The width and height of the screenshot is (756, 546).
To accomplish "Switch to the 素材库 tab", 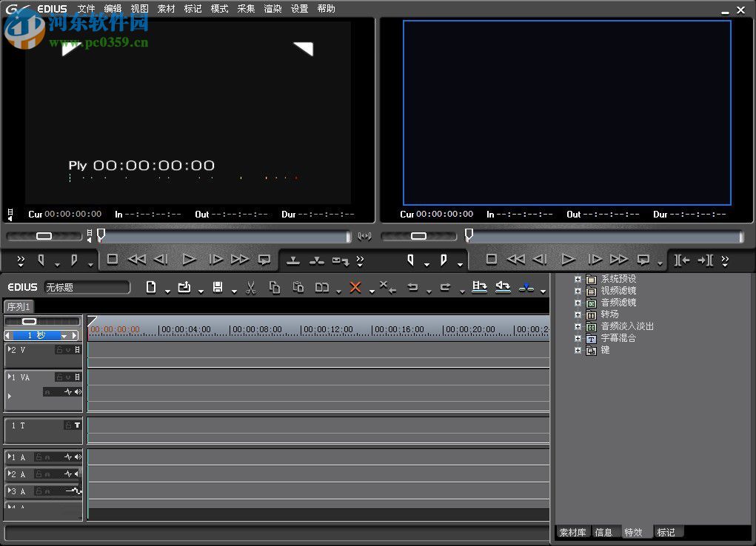I will 572,533.
